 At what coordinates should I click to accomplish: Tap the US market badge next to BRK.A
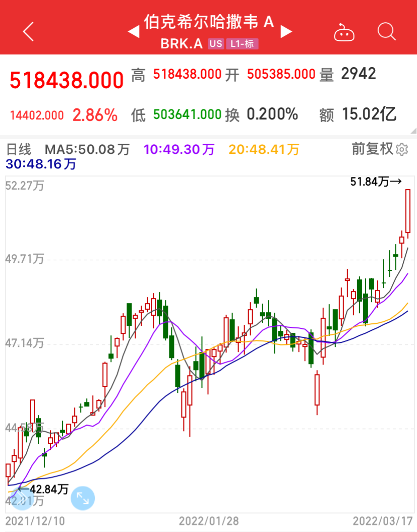point(215,44)
